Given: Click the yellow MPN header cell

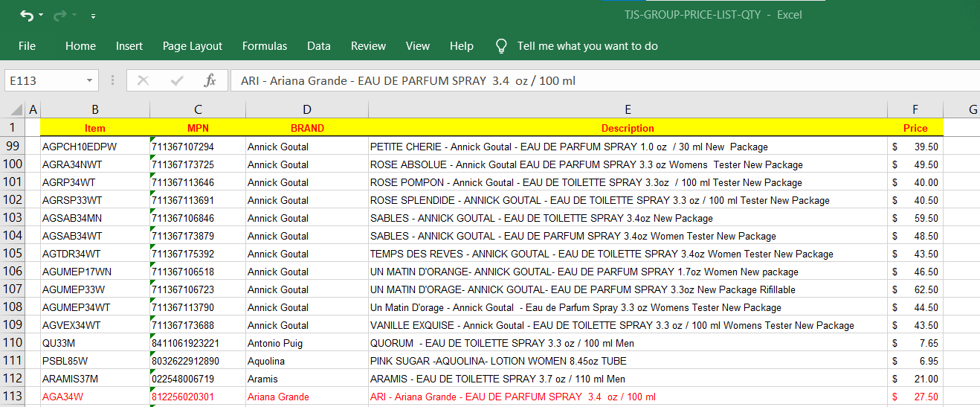Looking at the screenshot, I should point(198,128).
